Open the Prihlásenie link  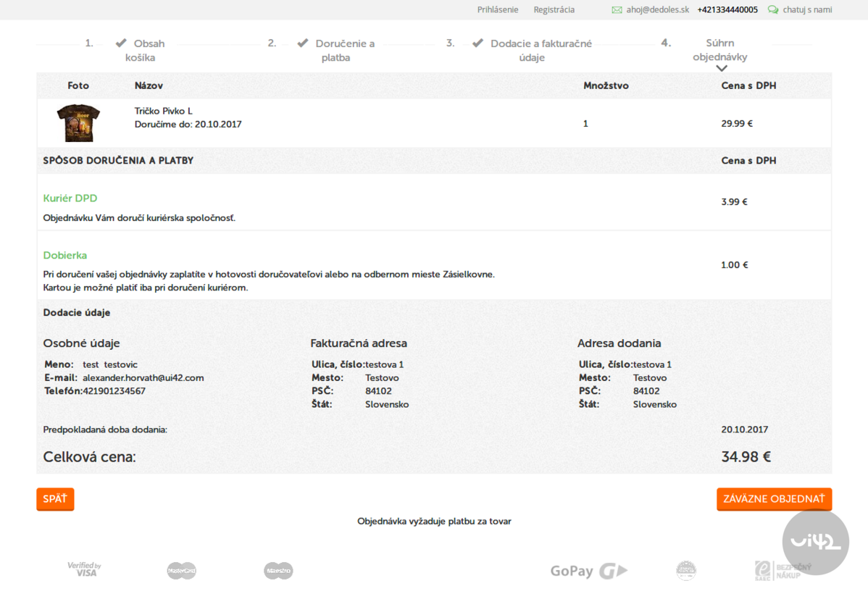[498, 10]
